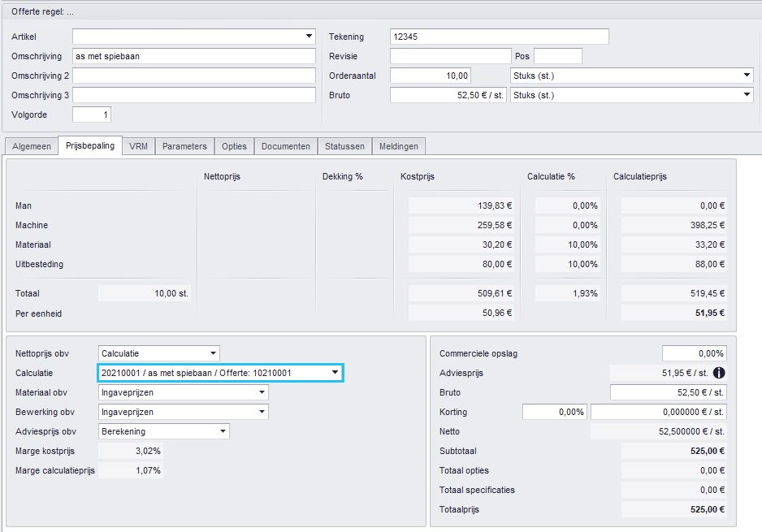
Task: Click the Totaal calculatieprijs 519,45 €
Action: (x=674, y=293)
